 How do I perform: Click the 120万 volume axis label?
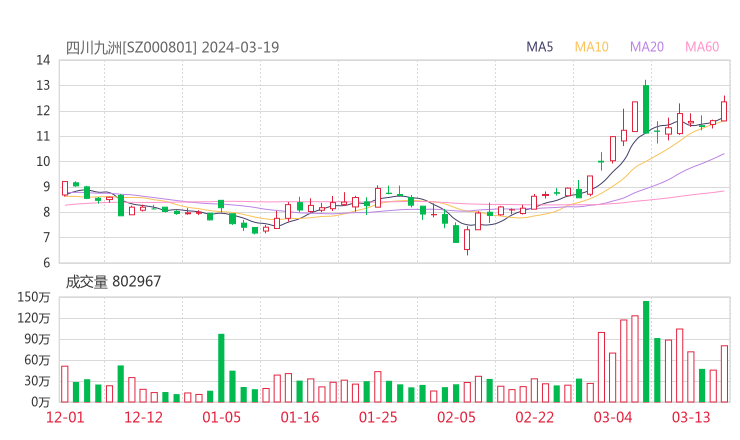pos(34,318)
